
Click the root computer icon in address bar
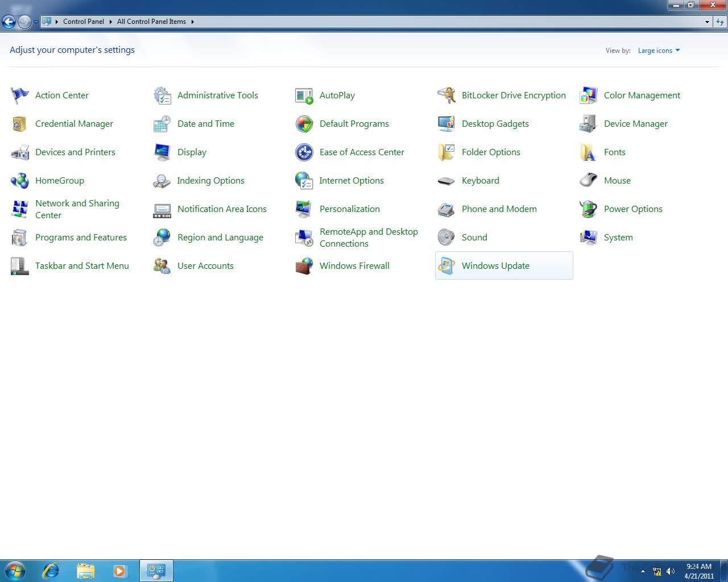coord(47,22)
